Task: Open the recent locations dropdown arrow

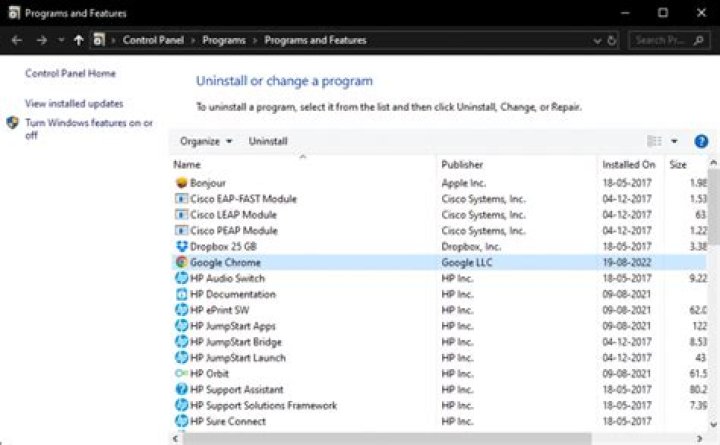Action: click(61, 40)
